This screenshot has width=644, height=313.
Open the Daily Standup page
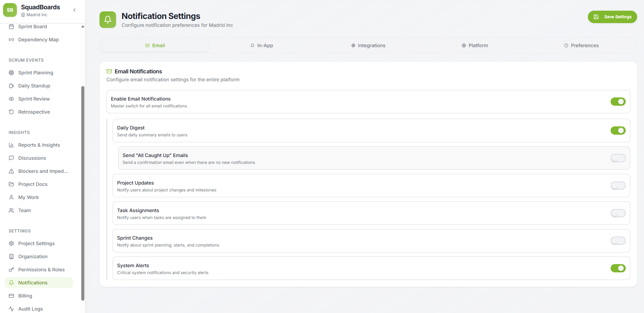[x=39, y=86]
